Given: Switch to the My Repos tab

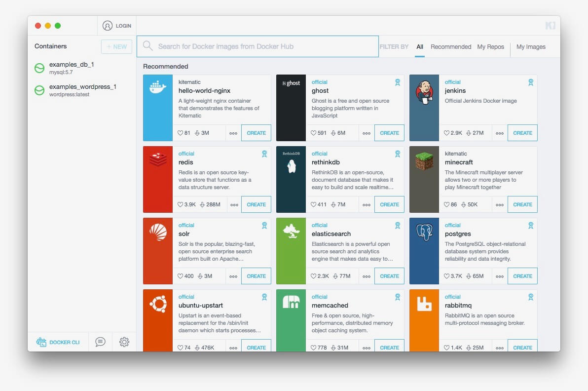Looking at the screenshot, I should [491, 46].
